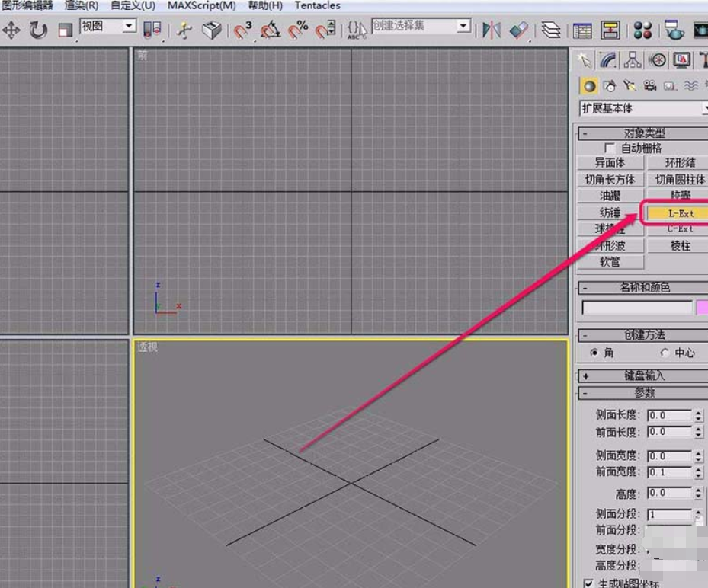Click the keyboard shortcut override cube icon

211,30
